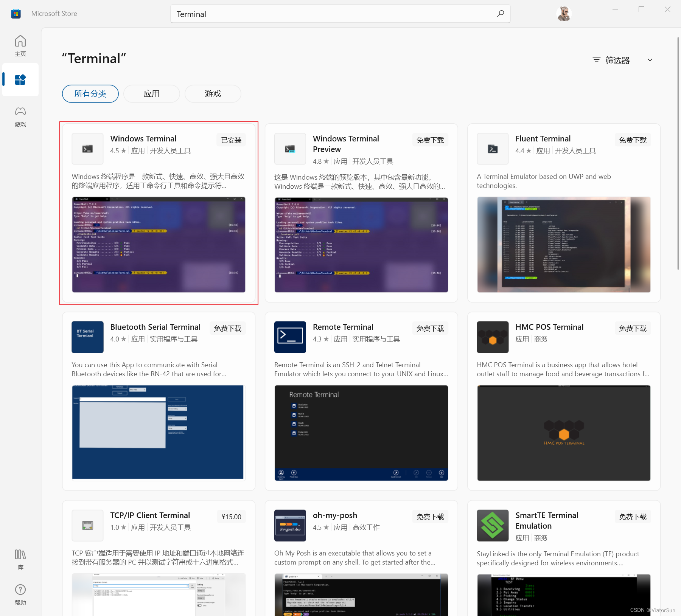Select the 游戏 category tab

point(213,93)
